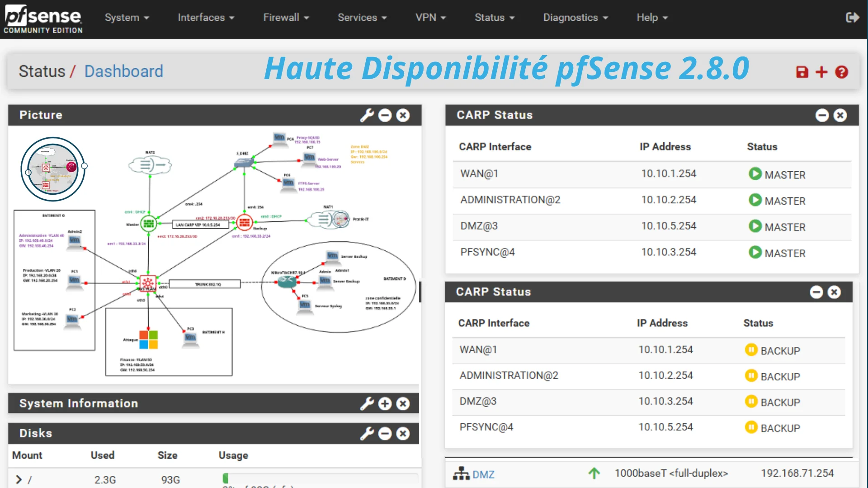Open dashboard help question mark icon
This screenshot has height=488, width=868.
point(841,72)
